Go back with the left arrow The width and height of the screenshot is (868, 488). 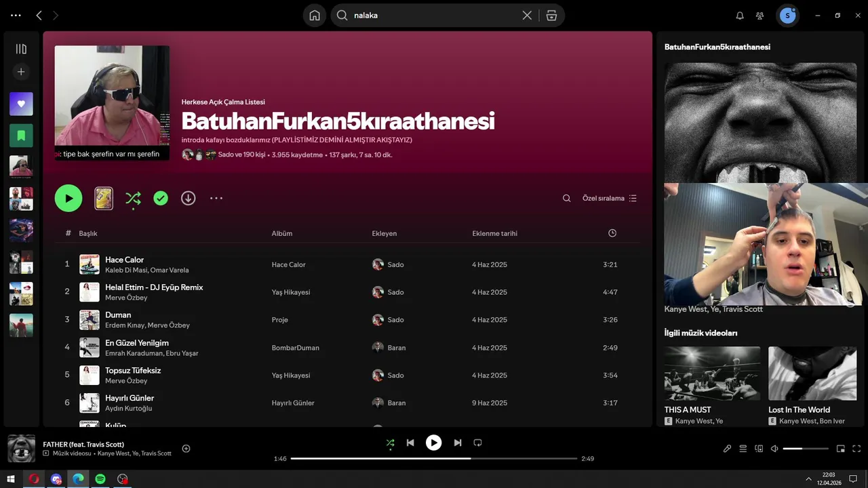pyautogui.click(x=39, y=16)
